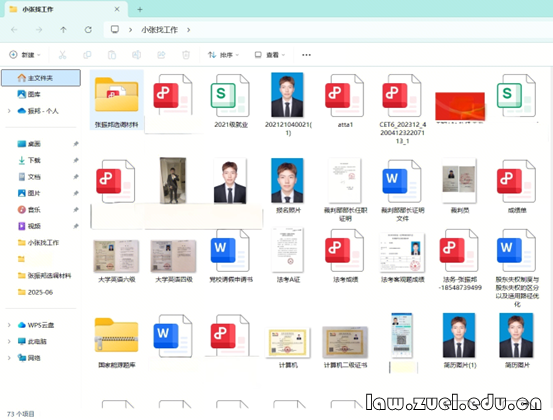Viewport: 553px width, 420px height.
Task: Click the 73 个项目 status text
Action: coord(20,414)
